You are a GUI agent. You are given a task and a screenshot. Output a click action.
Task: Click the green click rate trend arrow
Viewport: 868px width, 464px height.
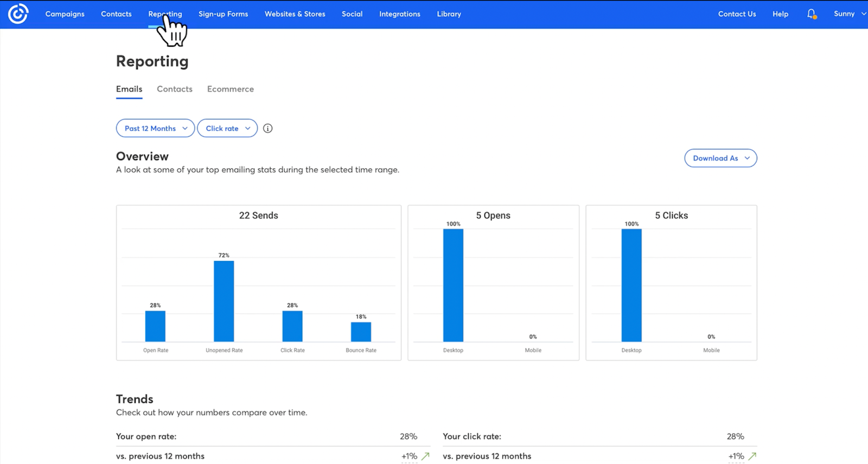pyautogui.click(x=752, y=456)
